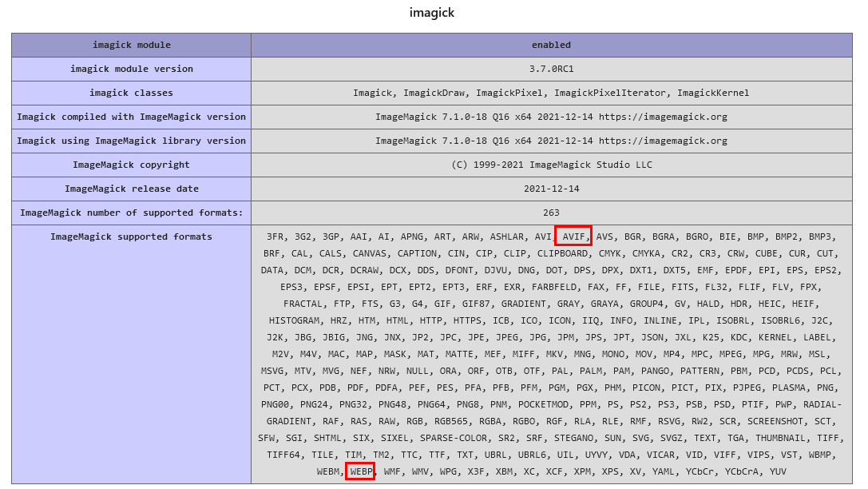The width and height of the screenshot is (868, 489).
Task: Click "YUV" at the end of formats
Action: (778, 472)
